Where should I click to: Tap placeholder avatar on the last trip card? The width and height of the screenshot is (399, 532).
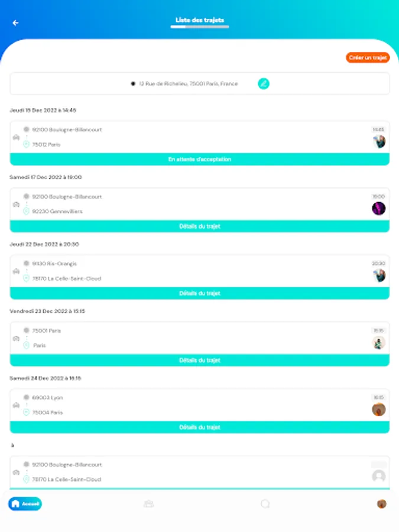pyautogui.click(x=378, y=476)
